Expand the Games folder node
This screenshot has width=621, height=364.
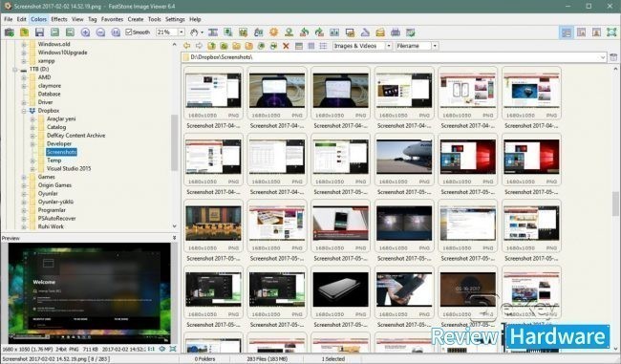(24, 177)
